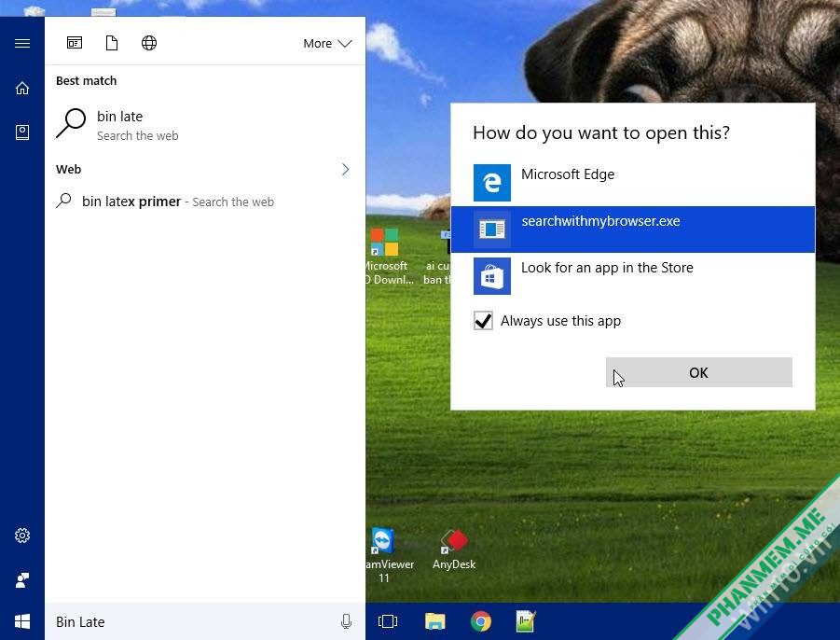Launch Google Chrome from the taskbar
This screenshot has width=840, height=640.
480,621
